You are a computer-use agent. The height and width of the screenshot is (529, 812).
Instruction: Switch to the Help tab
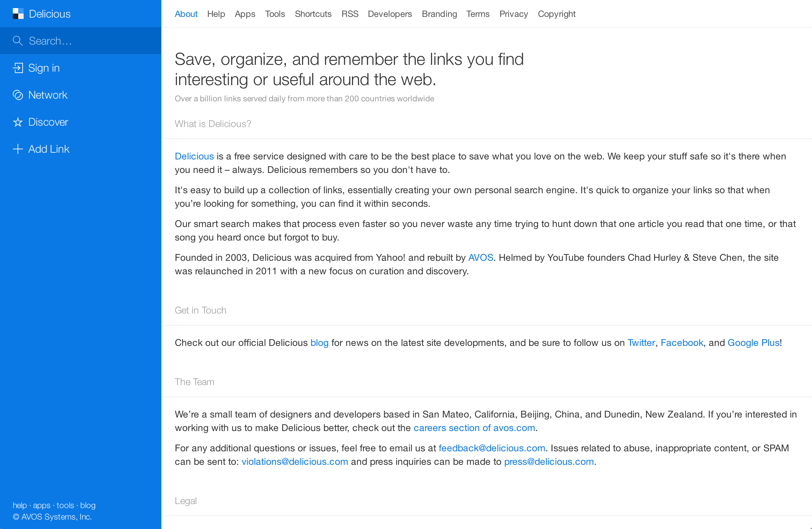tap(216, 14)
